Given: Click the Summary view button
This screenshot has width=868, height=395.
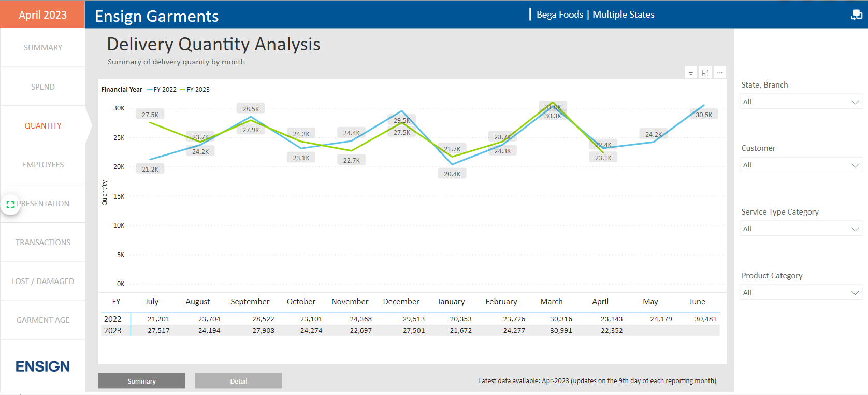Looking at the screenshot, I should click(142, 381).
